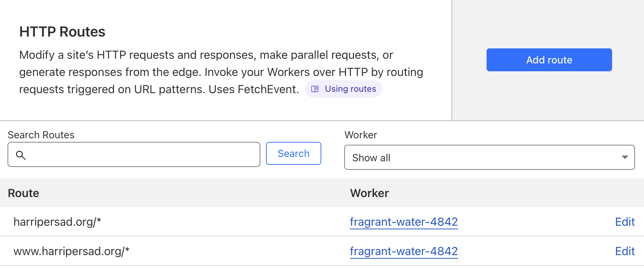
Task: Open fragrant-water-4842 worker for www.harripersad.org/* route
Action: coord(404,251)
